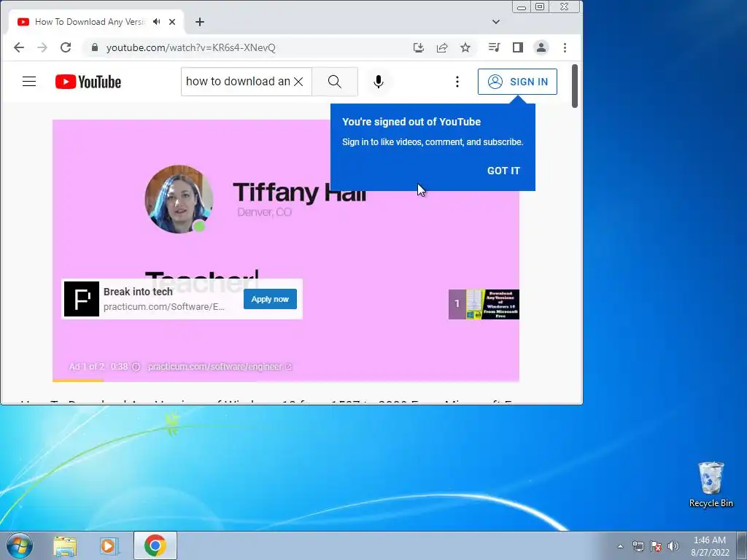Launch Windows Media Player from taskbar
Viewport: 747px width, 560px height.
109,545
